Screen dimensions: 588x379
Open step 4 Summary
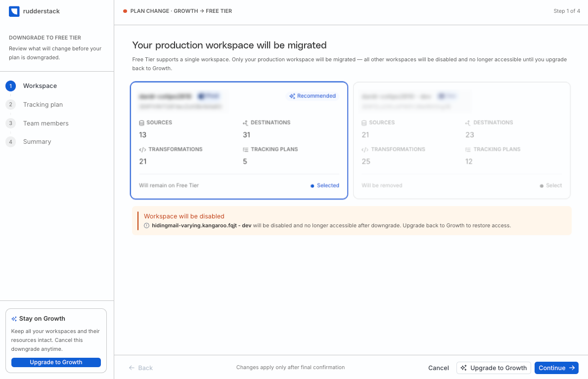(x=37, y=142)
